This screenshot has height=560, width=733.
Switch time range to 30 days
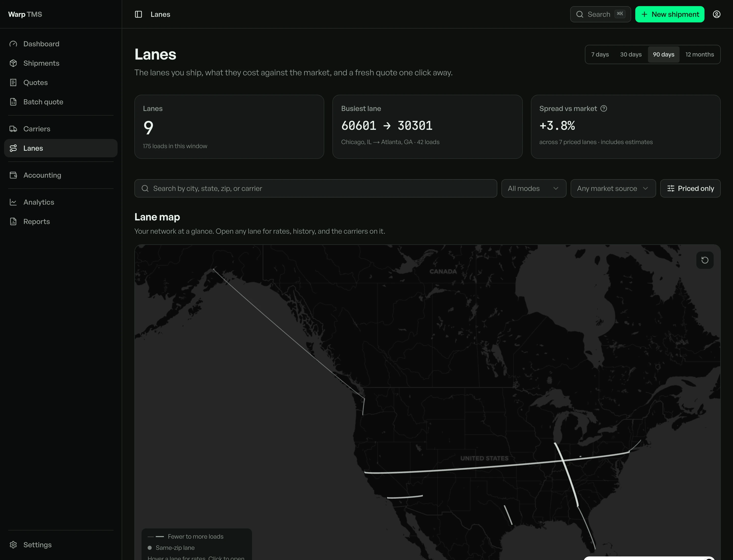tap(631, 54)
